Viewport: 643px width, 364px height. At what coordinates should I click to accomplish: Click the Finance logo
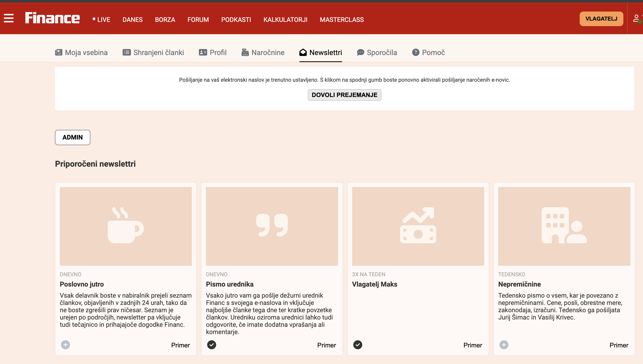(52, 18)
